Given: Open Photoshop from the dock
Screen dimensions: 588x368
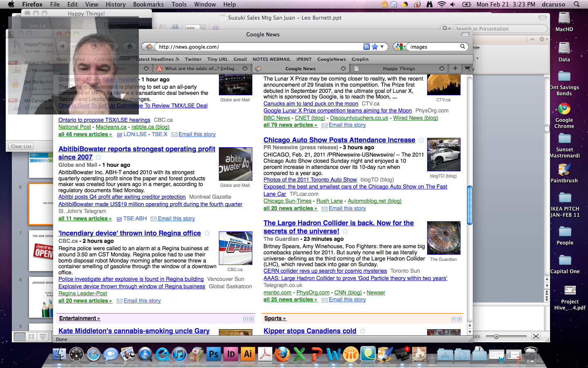Looking at the screenshot, I should (214, 354).
